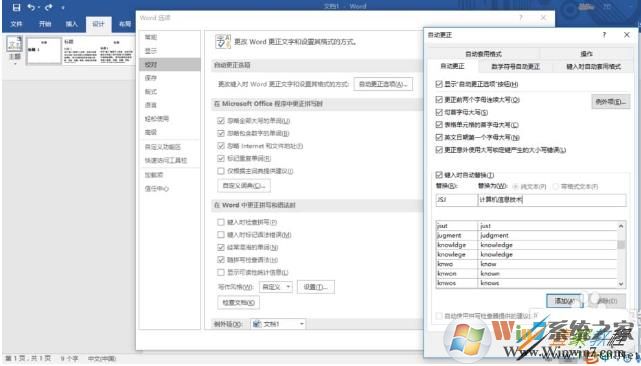Toggle 键入时自动替换 checkbox
Image resolution: width=641 pixels, height=366 pixels.
tap(439, 175)
